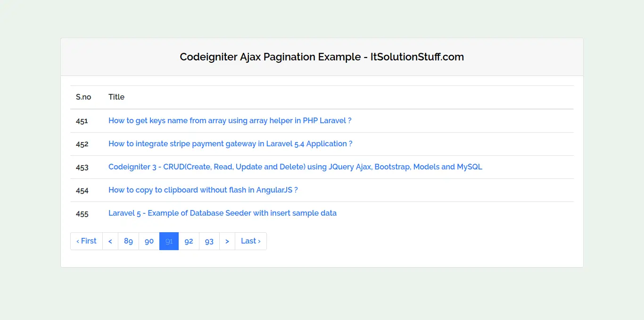Open the stripe payment gateway Laravel 5.4 link
644x320 pixels.
tap(230, 143)
